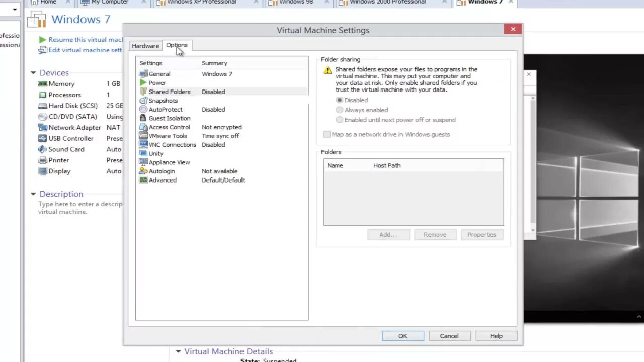Screen dimensions: 644x362
Task: Click the Unity icon in settings list
Action: 143,153
